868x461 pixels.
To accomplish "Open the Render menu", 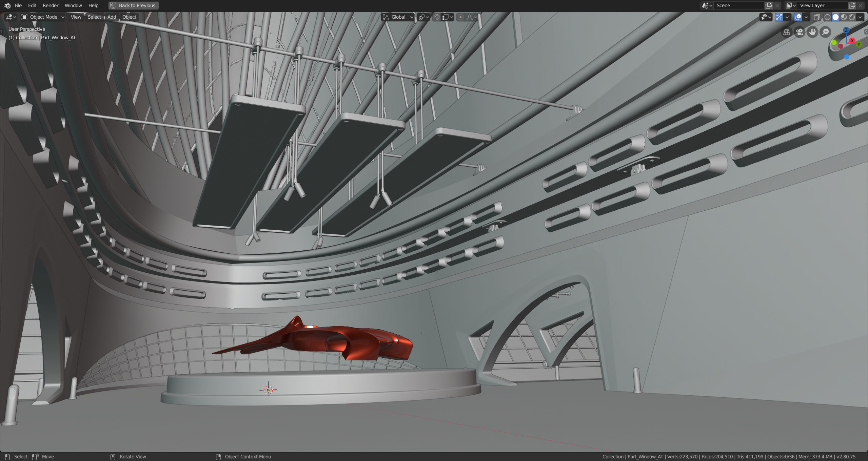I will [x=51, y=5].
